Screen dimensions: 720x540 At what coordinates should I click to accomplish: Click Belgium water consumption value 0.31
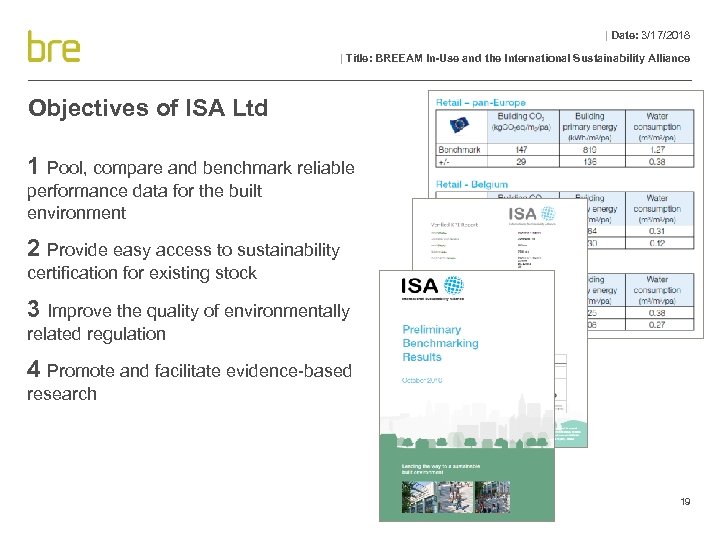657,231
